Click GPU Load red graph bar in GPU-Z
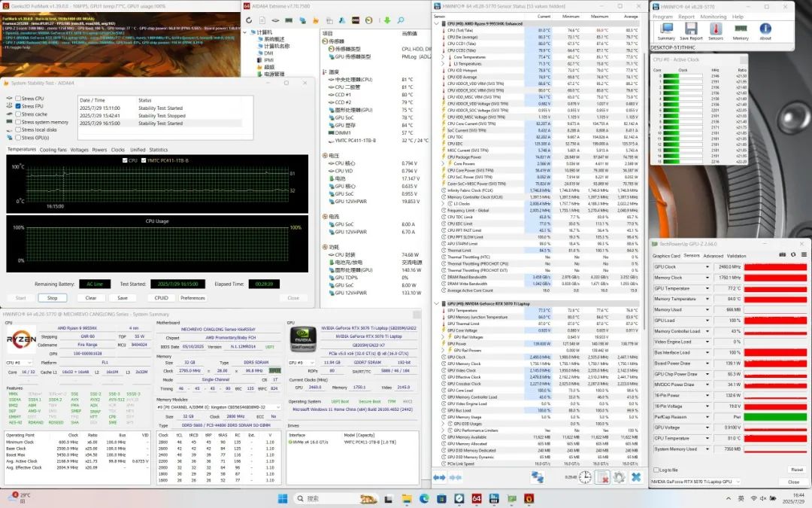Viewport: 812px width, 508px height. tap(775, 321)
